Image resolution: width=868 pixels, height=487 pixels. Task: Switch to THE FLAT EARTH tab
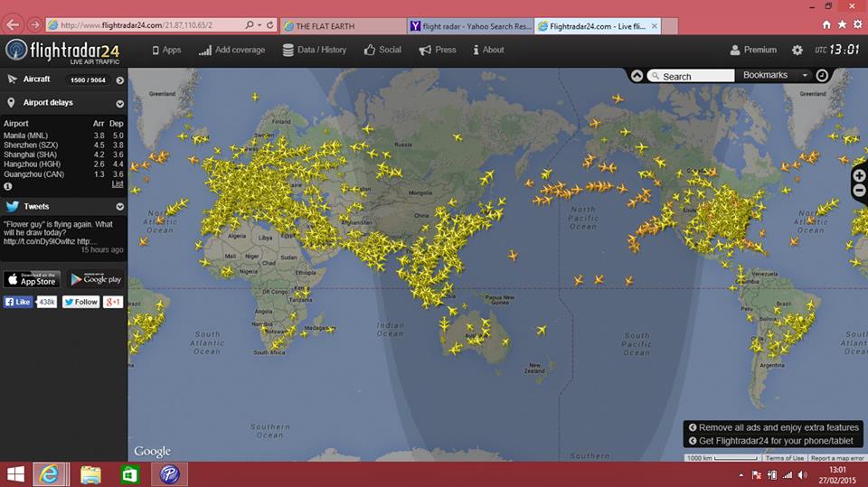(x=344, y=26)
